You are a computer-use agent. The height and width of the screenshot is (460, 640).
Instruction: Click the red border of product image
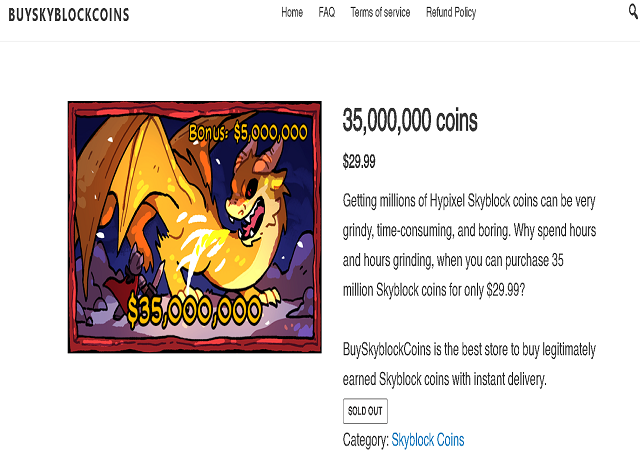(195, 106)
